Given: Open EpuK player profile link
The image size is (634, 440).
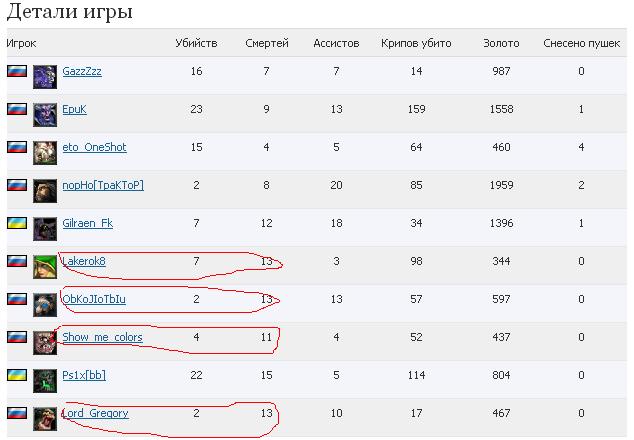Looking at the screenshot, I should [x=74, y=109].
